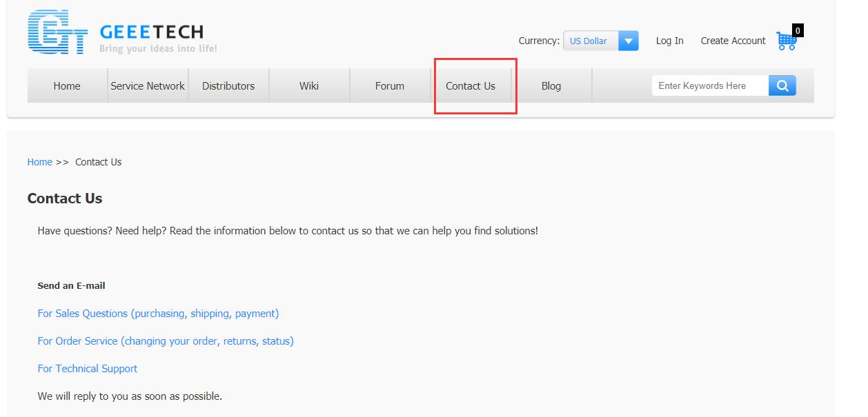
Task: Click the Home breadcrumb link
Action: click(x=39, y=162)
